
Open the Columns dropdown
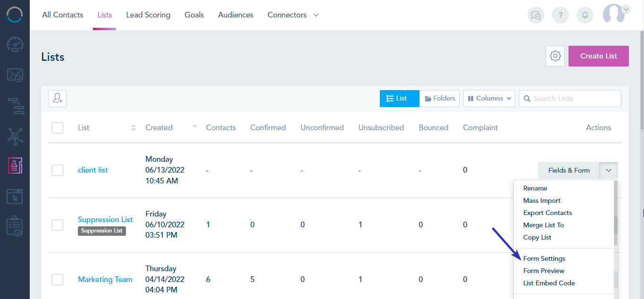pos(489,99)
